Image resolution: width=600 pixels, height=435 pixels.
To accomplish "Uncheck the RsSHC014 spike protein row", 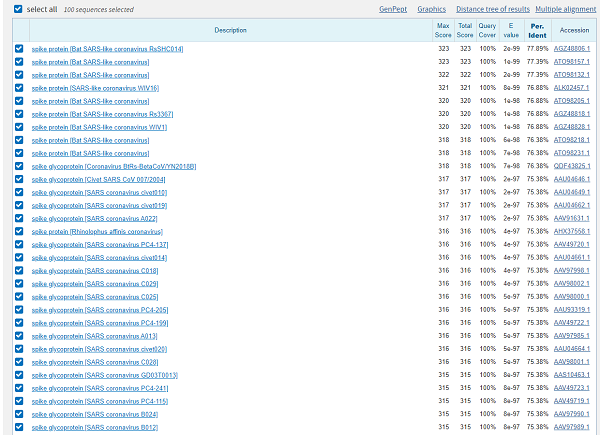I will pos(19,49).
